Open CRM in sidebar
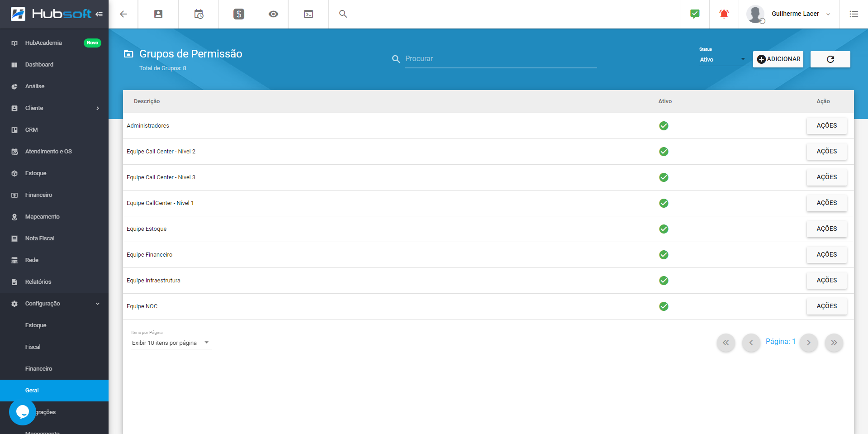Image resolution: width=868 pixels, height=434 pixels. (54, 130)
